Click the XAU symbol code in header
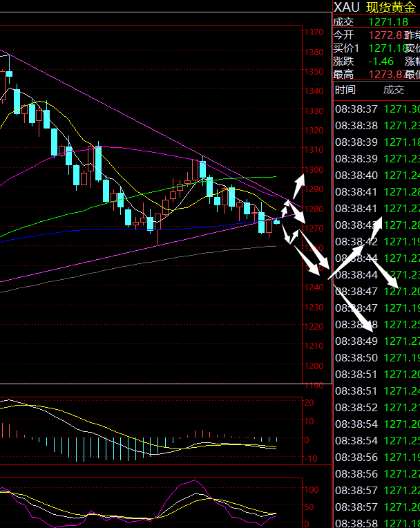420x528 pixels. (x=347, y=7)
